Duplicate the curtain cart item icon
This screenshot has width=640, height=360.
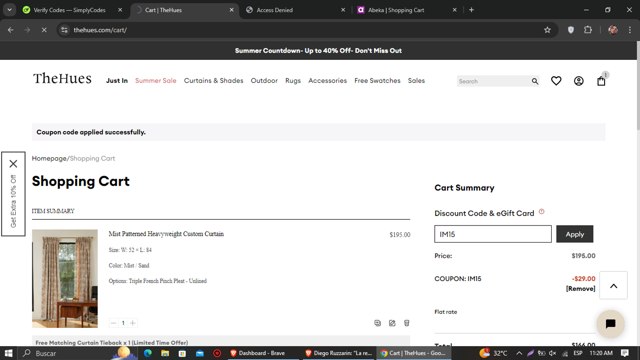(x=378, y=323)
